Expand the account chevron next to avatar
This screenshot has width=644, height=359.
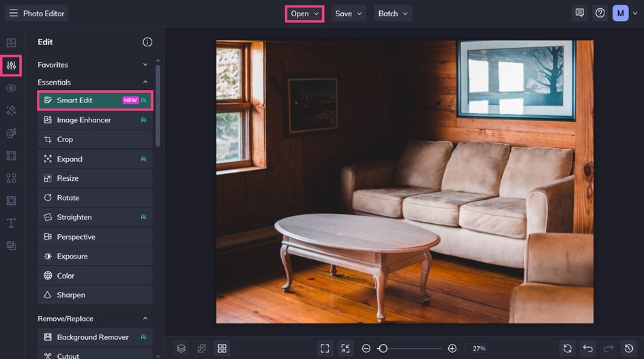(635, 13)
